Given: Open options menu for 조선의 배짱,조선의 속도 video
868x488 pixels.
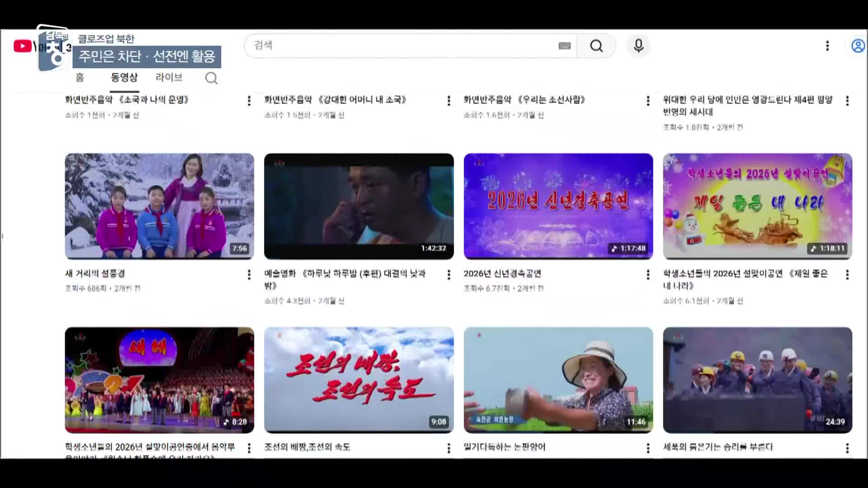Looking at the screenshot, I should pyautogui.click(x=448, y=448).
